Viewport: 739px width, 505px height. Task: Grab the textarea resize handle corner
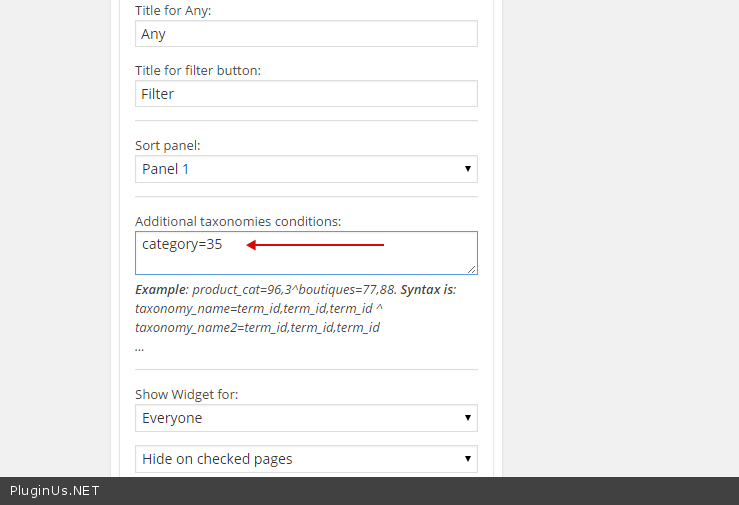point(472,269)
